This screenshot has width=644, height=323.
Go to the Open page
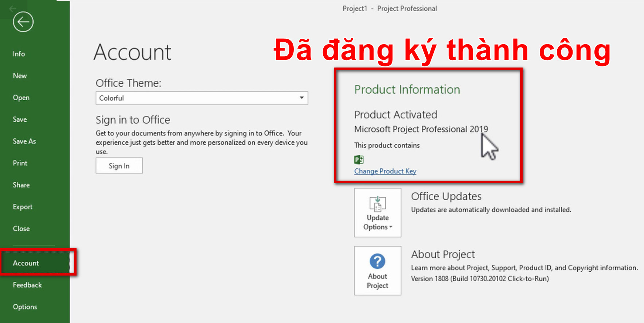[x=21, y=98]
